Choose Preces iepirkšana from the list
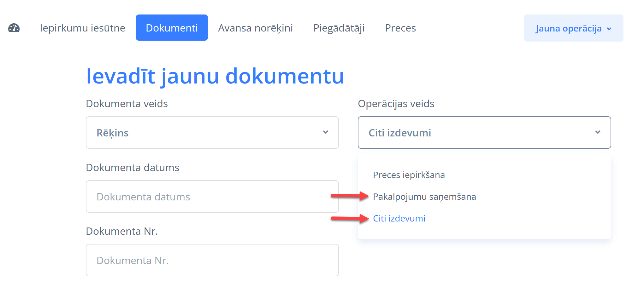644x282 pixels. pos(409,175)
